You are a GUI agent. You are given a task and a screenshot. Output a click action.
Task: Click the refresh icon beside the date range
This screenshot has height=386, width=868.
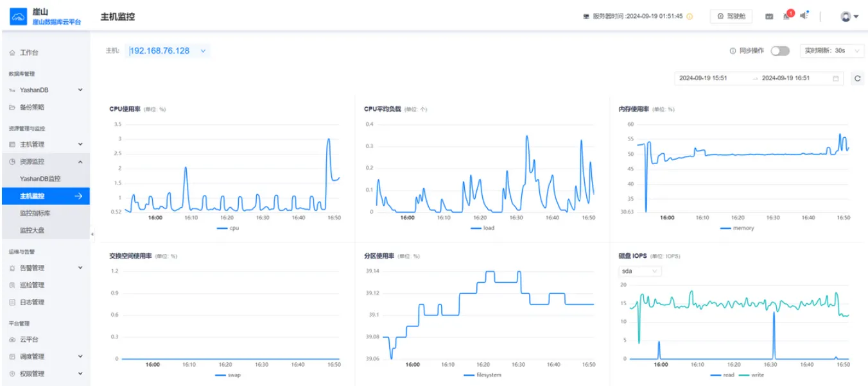click(x=857, y=78)
